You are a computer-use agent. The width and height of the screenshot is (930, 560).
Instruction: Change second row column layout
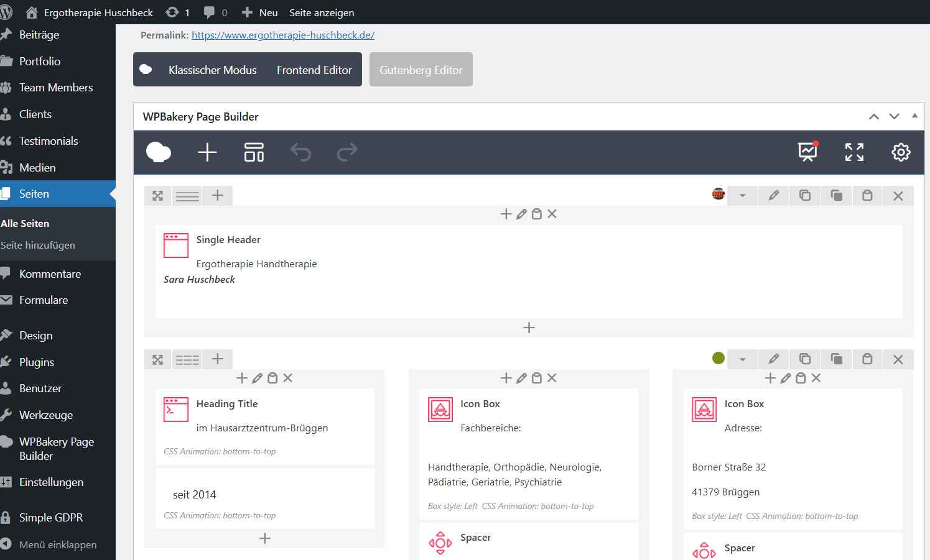coord(187,359)
